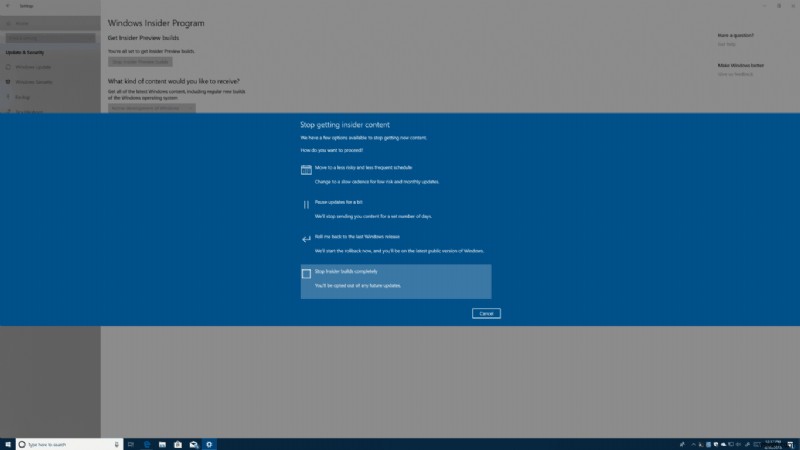Click the taskbar search box
The height and width of the screenshot is (450, 800).
point(69,444)
